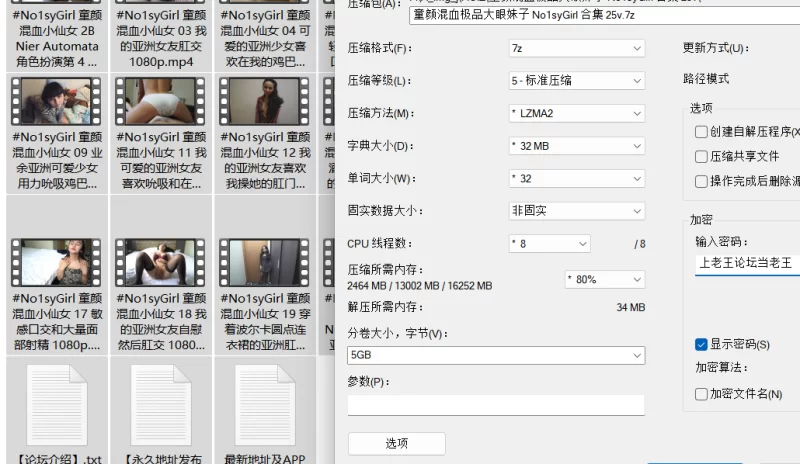Screen dimensions: 800x464
Task: Tick the 压缩共享文件 checkbox
Action: coord(701,157)
